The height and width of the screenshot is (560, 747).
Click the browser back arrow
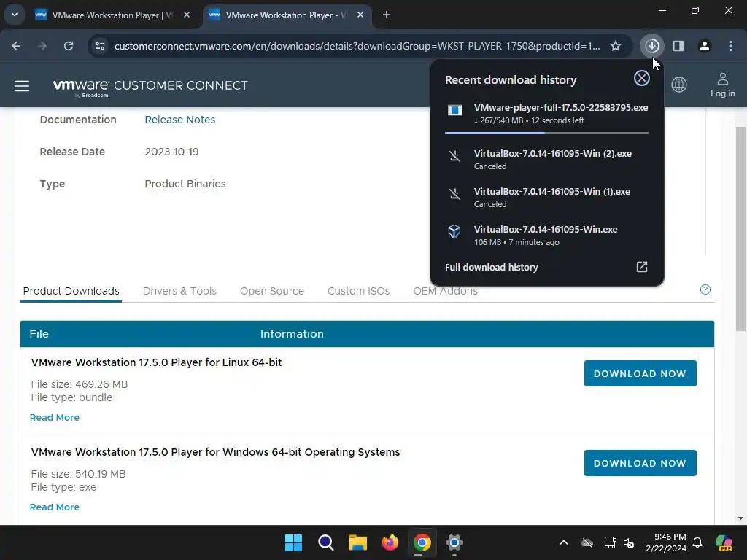tap(16, 46)
